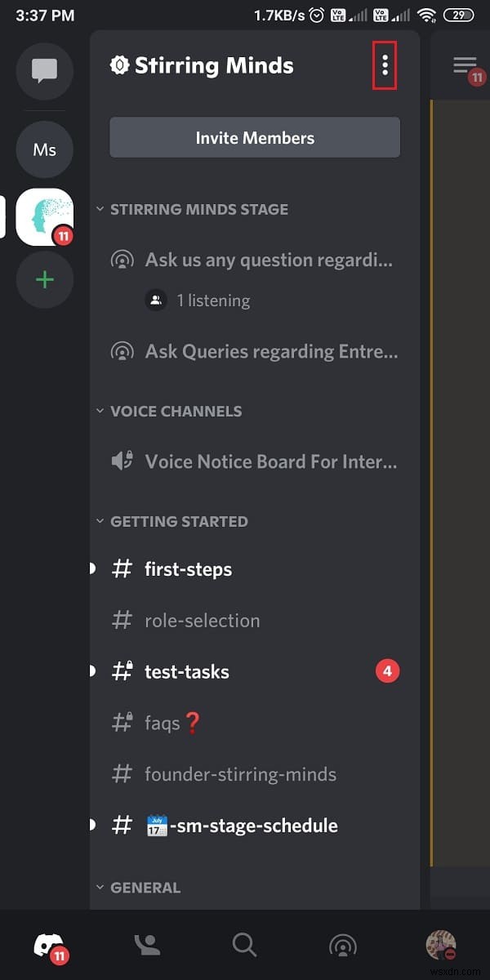
Task: Open the three-dot server options menu
Action: [x=385, y=65]
